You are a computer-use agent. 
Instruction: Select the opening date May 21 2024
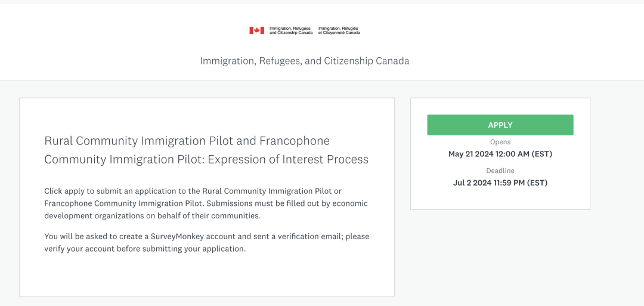pyautogui.click(x=500, y=154)
